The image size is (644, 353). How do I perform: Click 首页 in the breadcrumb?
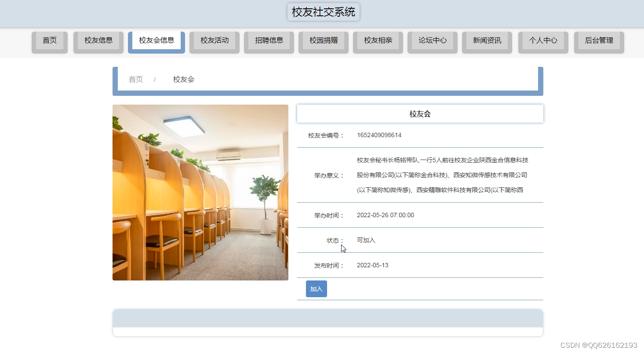pyautogui.click(x=136, y=80)
